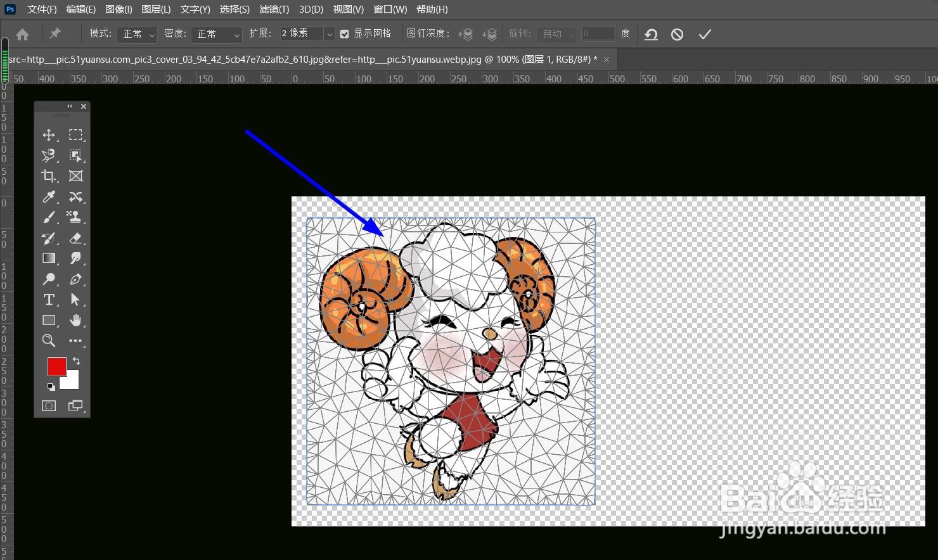
Task: Select the Move tool
Action: (x=49, y=135)
